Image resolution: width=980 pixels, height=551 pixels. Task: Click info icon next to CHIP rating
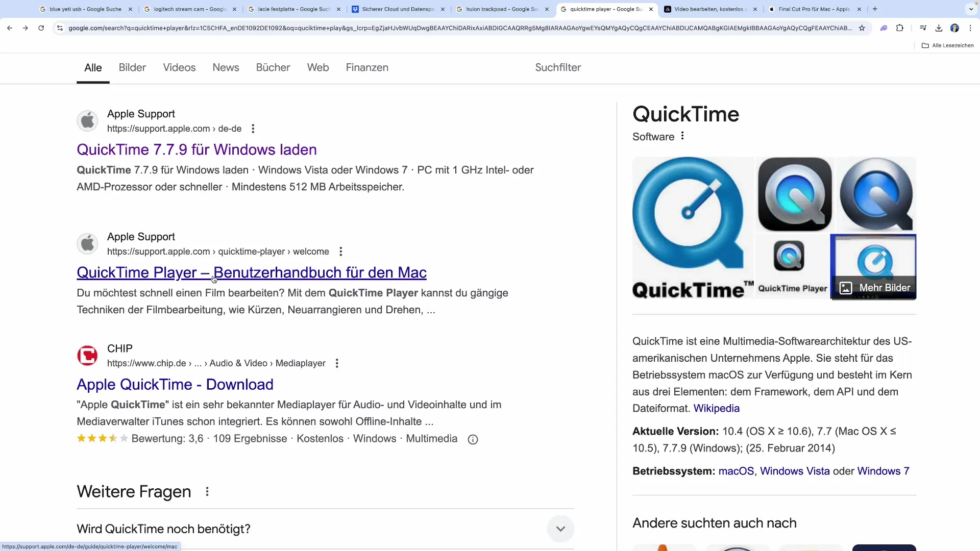(473, 439)
